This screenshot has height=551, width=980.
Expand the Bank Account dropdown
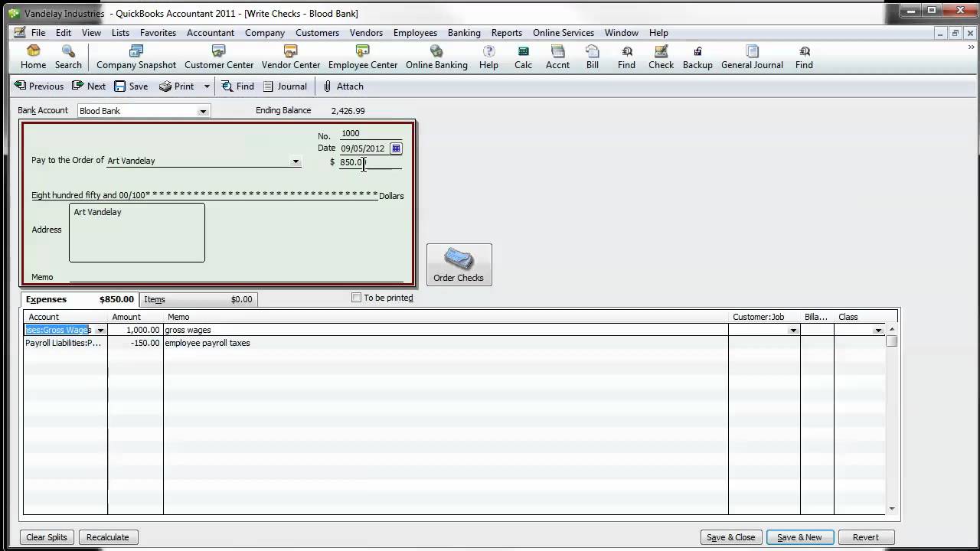(203, 111)
